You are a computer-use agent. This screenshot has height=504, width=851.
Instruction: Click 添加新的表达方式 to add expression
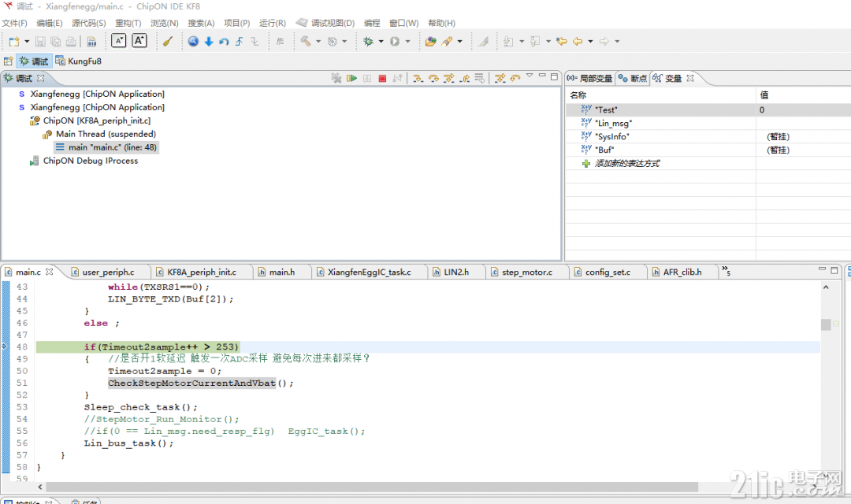[x=627, y=163]
